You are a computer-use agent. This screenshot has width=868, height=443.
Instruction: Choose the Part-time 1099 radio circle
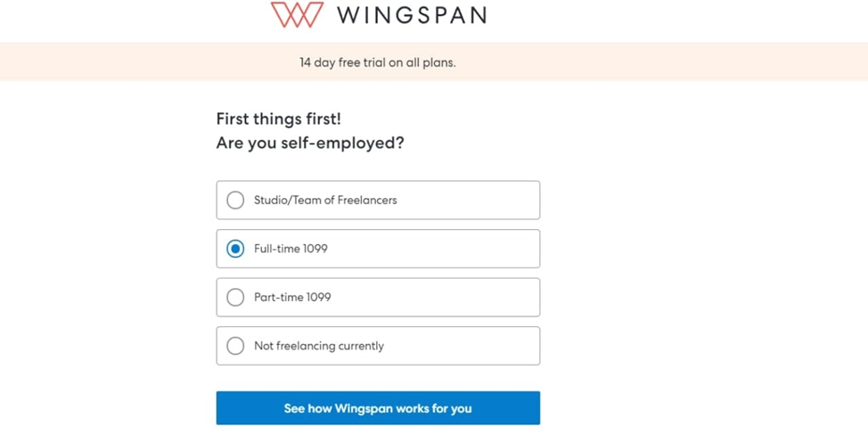(235, 297)
